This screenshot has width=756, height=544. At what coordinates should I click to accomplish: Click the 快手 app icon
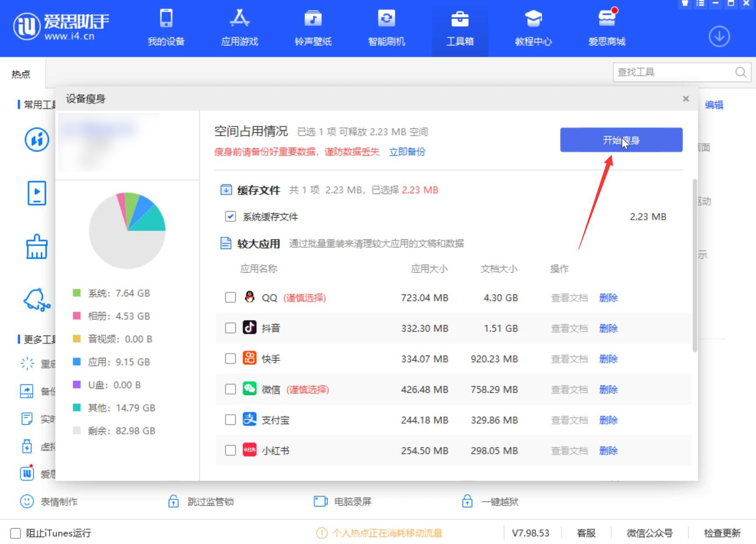(250, 358)
